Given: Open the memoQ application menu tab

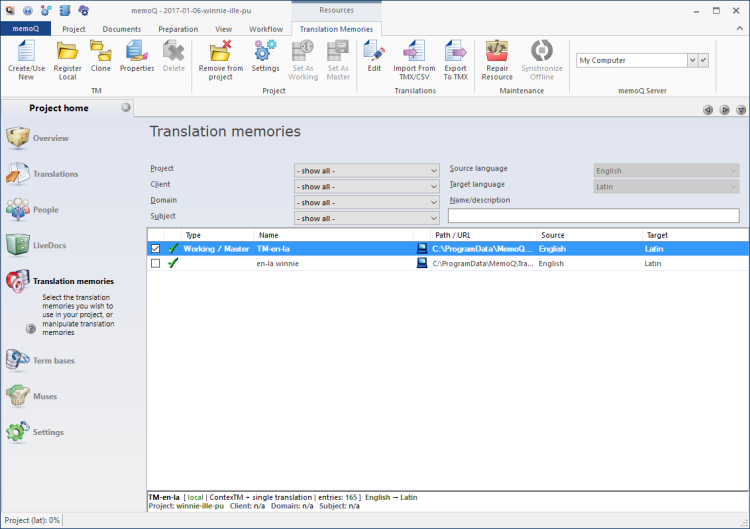Looking at the screenshot, I should click(x=26, y=29).
